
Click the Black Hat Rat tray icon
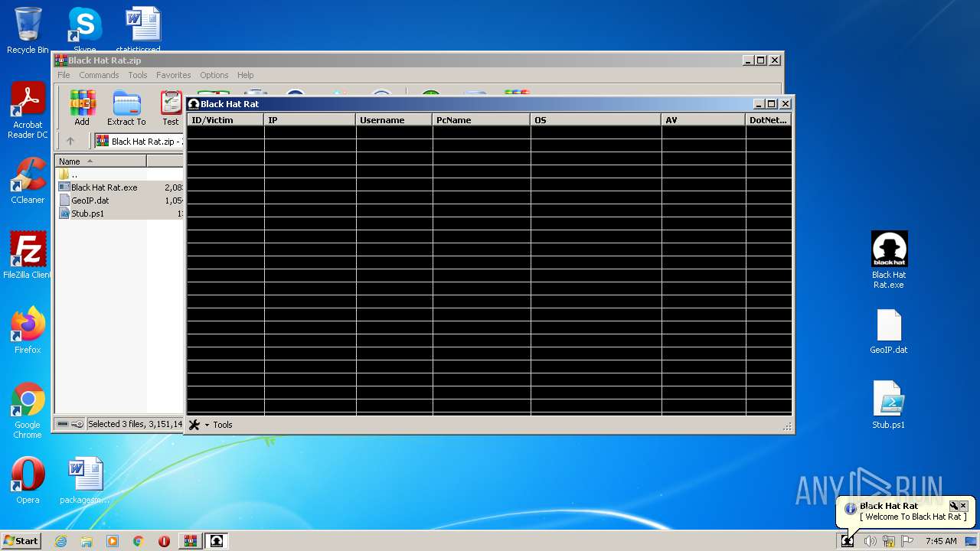(x=848, y=541)
